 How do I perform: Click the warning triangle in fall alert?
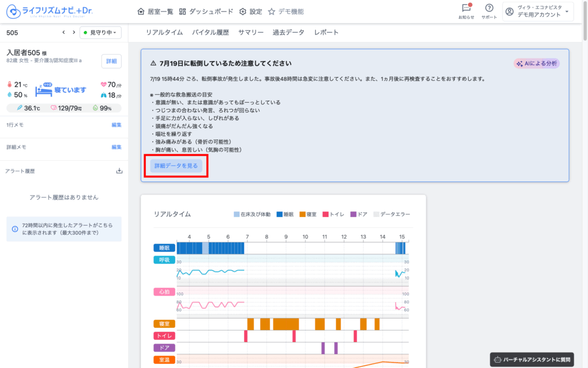[153, 63]
